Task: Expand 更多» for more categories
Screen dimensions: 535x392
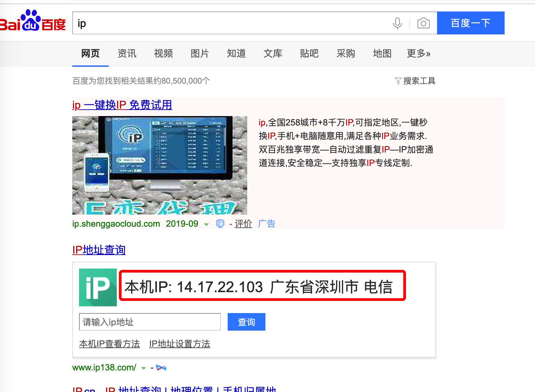Action: pos(419,53)
